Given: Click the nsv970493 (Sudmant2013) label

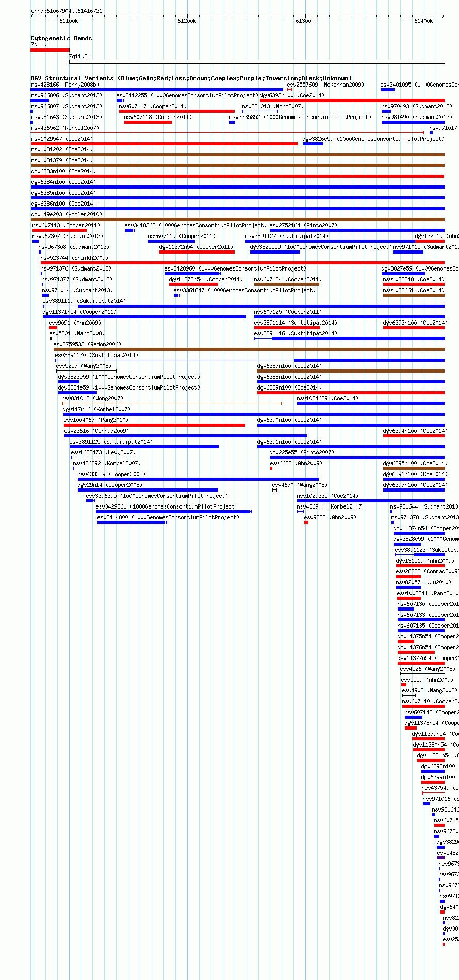Looking at the screenshot, I should (x=417, y=106).
